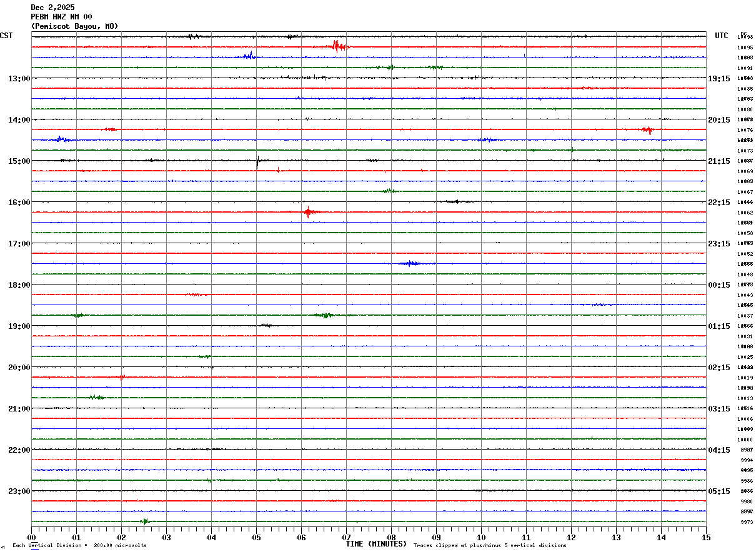Click minute "09" on the time axis
The width and height of the screenshot is (756, 554).
click(436, 537)
